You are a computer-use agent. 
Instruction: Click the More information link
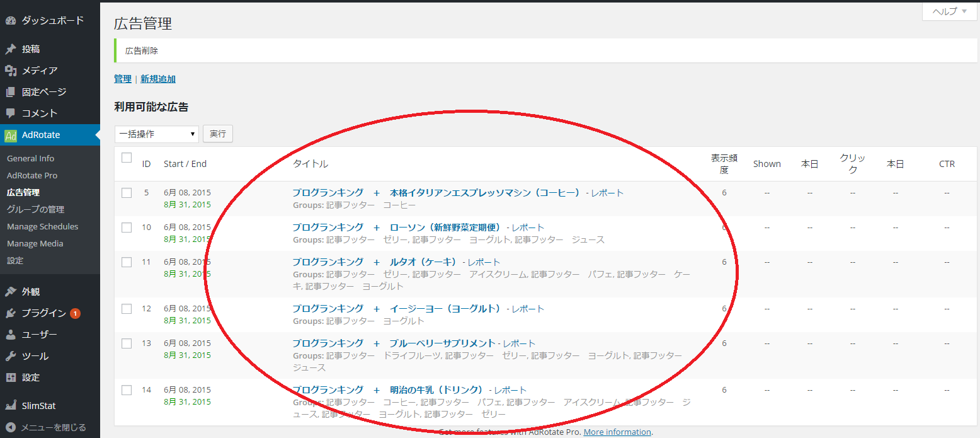617,432
